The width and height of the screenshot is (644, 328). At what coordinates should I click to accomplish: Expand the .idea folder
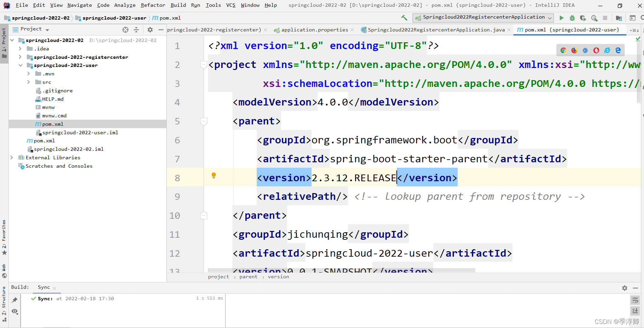click(20, 49)
